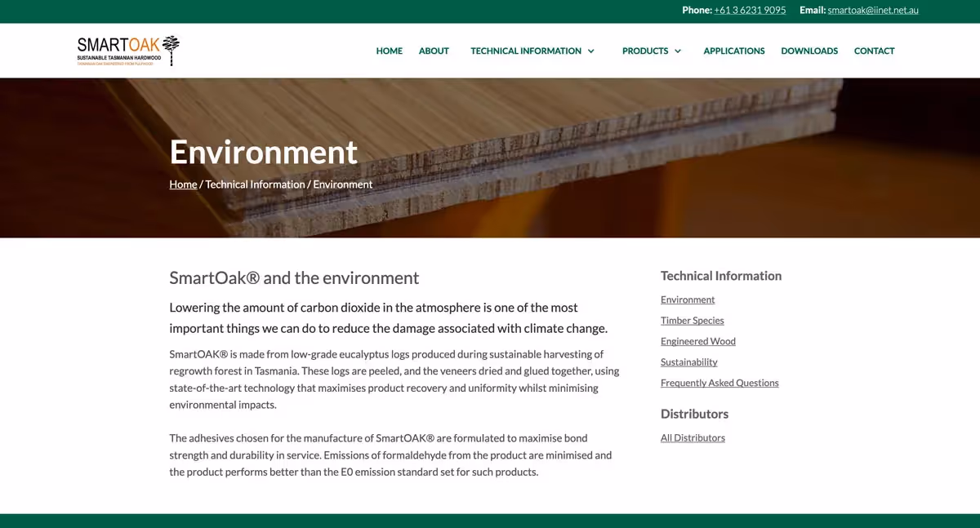This screenshot has height=528, width=980.
Task: Visit the Sustainability sidebar link
Action: point(689,362)
